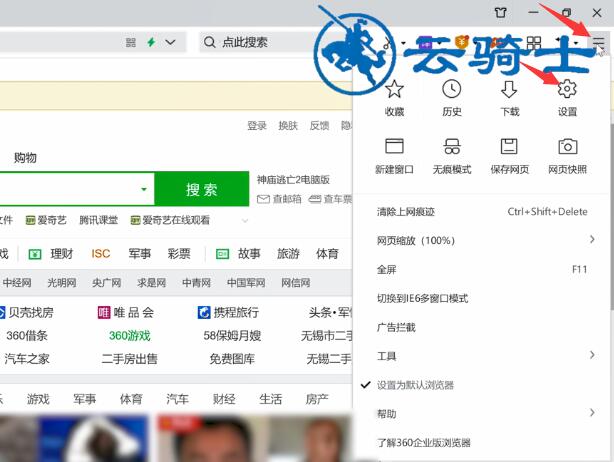614x462 pixels.
Task: Click the 换肤 skin link
Action: (288, 126)
